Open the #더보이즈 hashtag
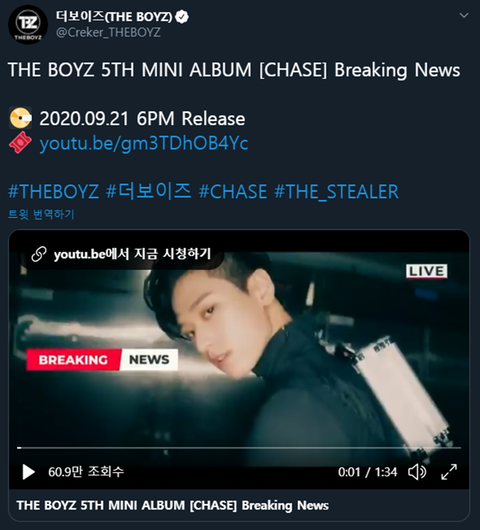This screenshot has height=530, width=480. tap(148, 191)
